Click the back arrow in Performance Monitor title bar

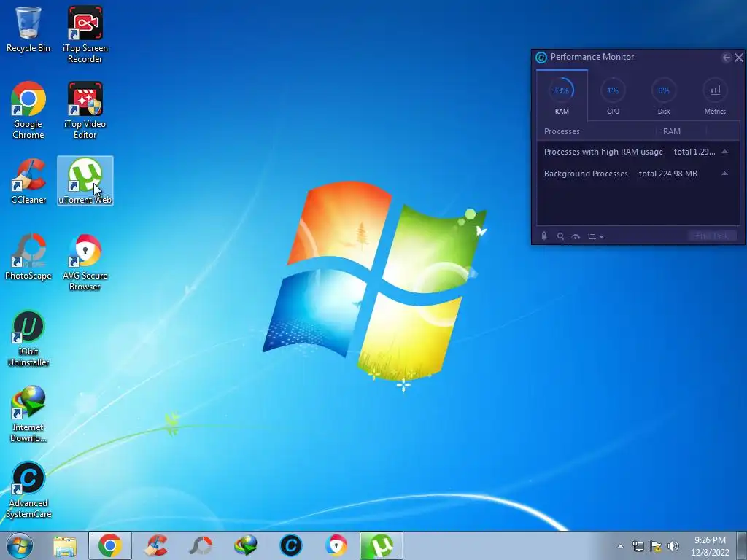(726, 58)
